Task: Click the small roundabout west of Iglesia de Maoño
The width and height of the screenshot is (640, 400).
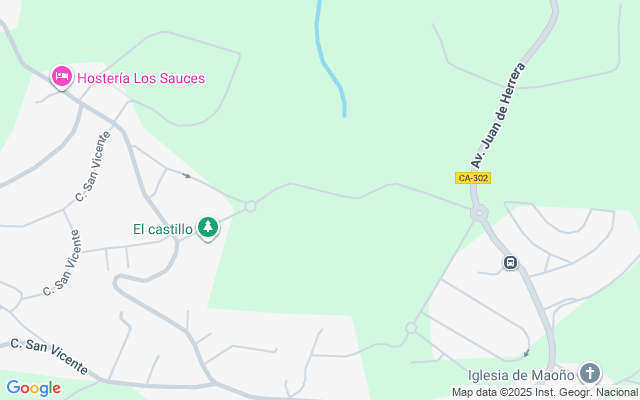Action: (x=411, y=328)
